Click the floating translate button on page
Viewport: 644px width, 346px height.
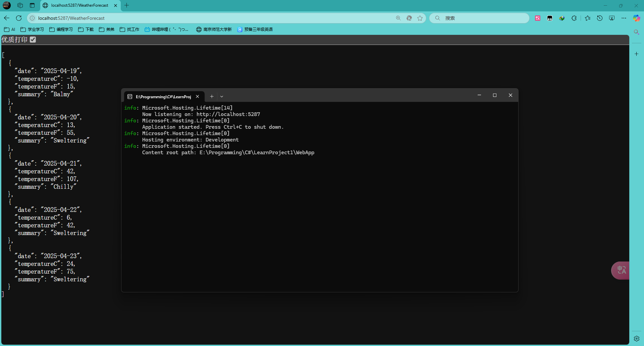point(621,270)
